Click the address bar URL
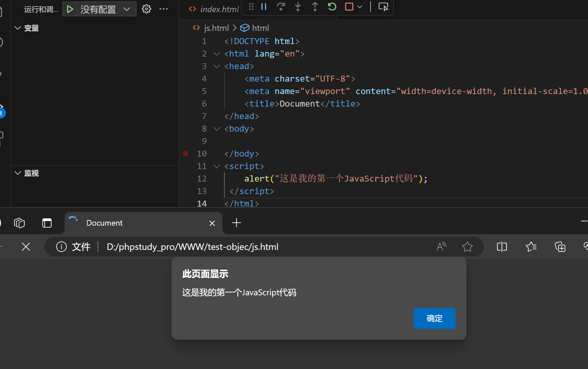The width and height of the screenshot is (588, 369). coord(192,247)
